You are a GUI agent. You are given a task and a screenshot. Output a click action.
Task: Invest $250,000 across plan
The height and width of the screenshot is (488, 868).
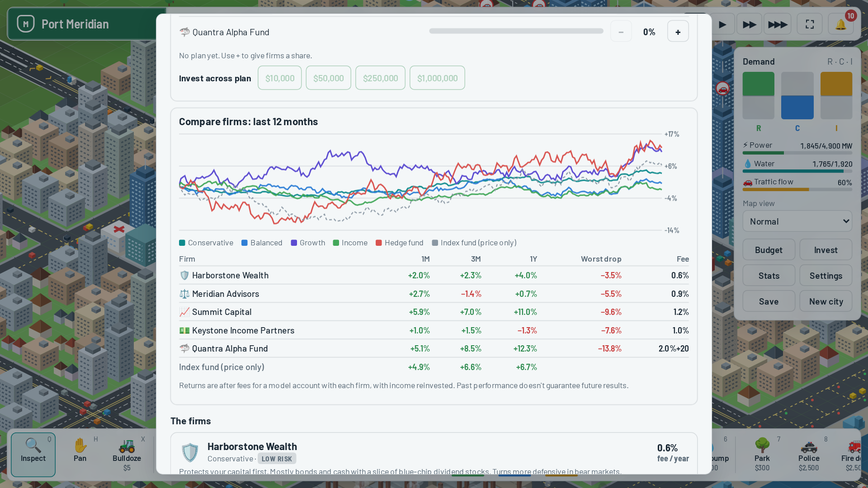point(381,78)
